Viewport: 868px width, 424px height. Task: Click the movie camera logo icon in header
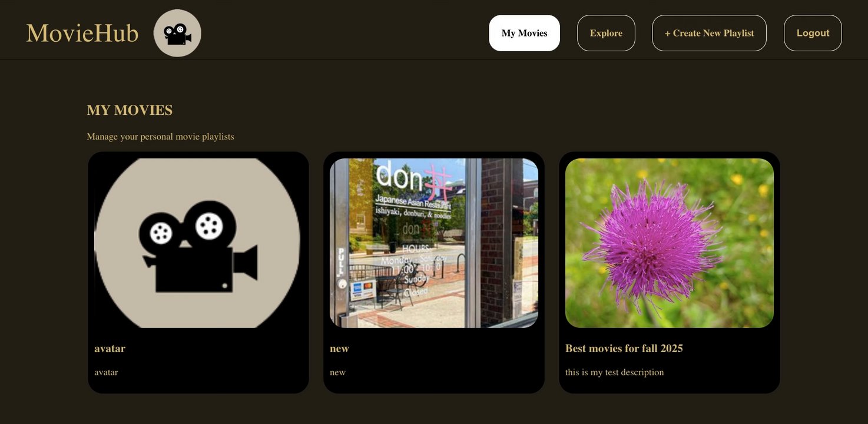pyautogui.click(x=177, y=33)
